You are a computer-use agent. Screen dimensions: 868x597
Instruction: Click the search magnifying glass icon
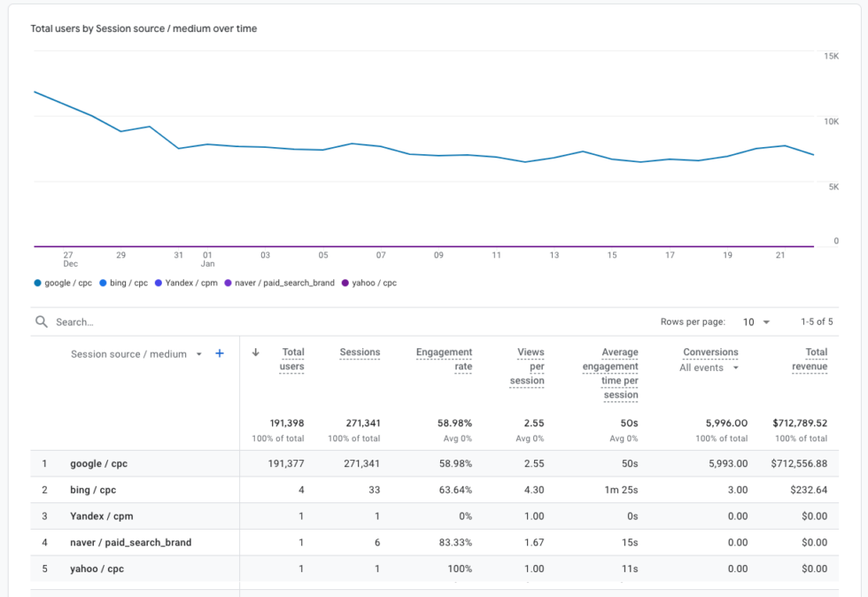click(42, 322)
